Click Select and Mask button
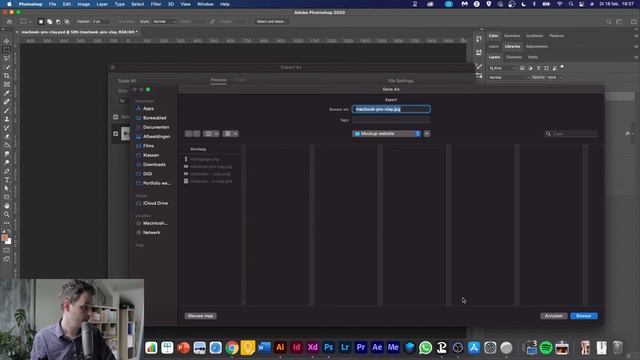640x360 pixels. [271, 22]
